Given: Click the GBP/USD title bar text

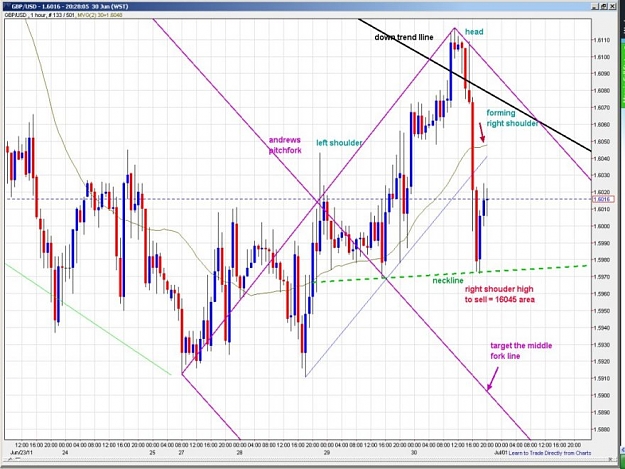Looking at the screenshot, I should [x=69, y=7].
